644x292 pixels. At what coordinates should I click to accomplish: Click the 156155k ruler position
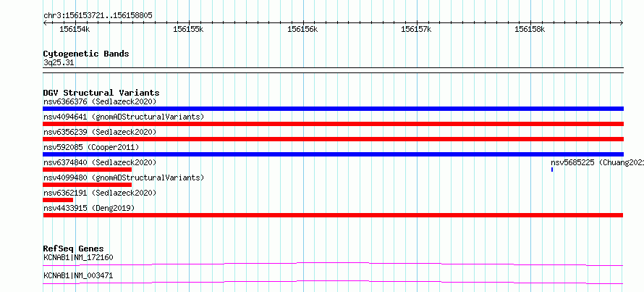pos(189,29)
